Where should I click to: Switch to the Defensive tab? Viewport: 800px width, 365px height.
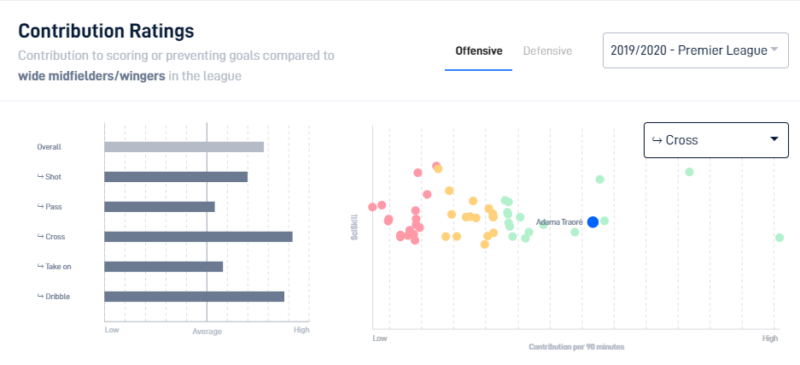(x=547, y=51)
